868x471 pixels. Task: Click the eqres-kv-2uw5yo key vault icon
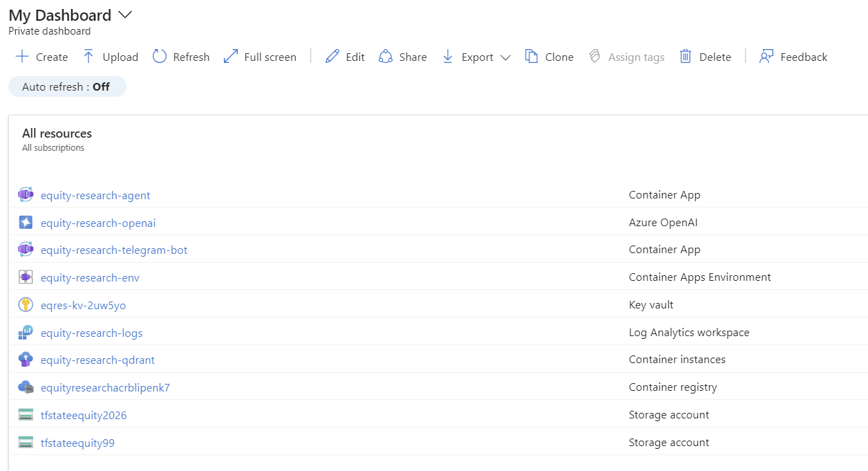tap(26, 305)
